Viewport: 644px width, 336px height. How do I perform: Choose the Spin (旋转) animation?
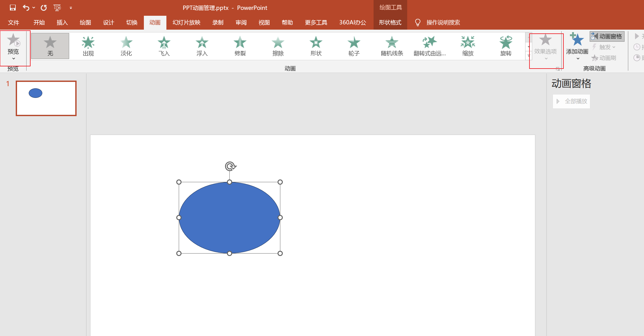[x=506, y=46]
